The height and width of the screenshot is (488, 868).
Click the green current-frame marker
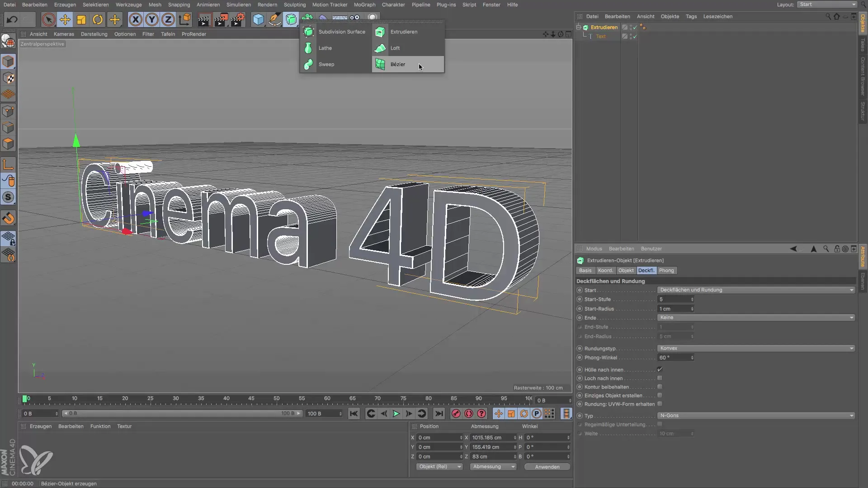pyautogui.click(x=24, y=399)
